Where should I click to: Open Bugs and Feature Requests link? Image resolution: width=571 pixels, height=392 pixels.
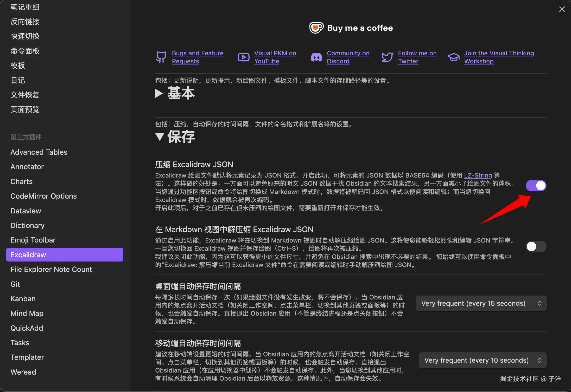coord(198,57)
